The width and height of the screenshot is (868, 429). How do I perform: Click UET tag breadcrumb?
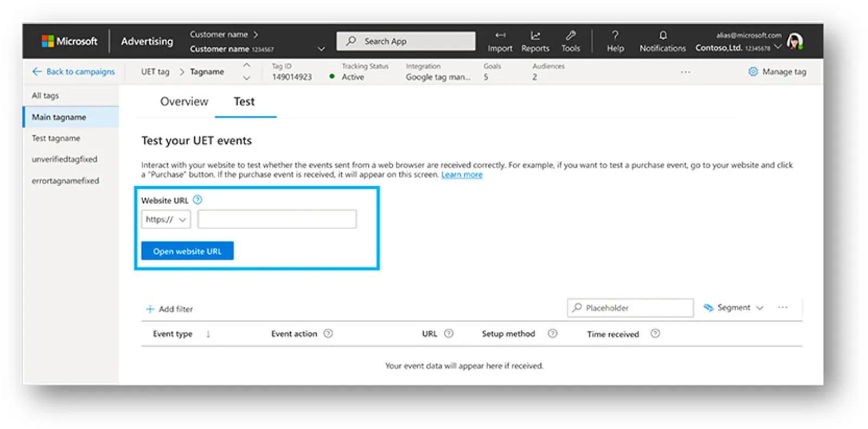(x=155, y=72)
